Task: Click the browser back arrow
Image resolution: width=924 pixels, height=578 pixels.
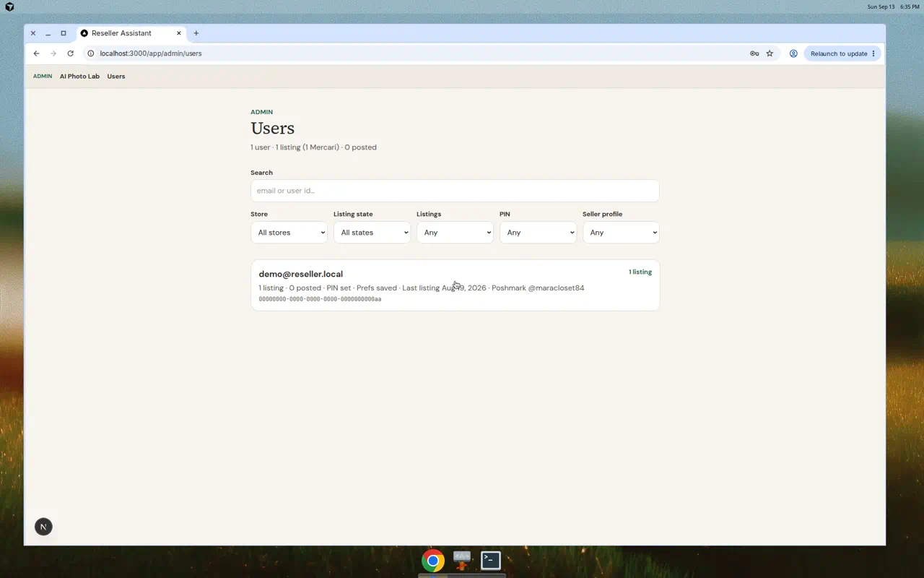Action: 36,53
